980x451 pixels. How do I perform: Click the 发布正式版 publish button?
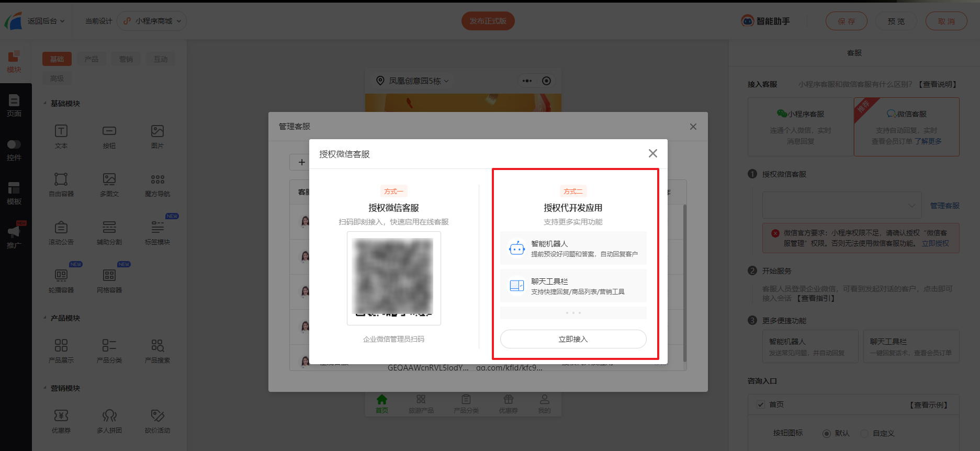[488, 21]
